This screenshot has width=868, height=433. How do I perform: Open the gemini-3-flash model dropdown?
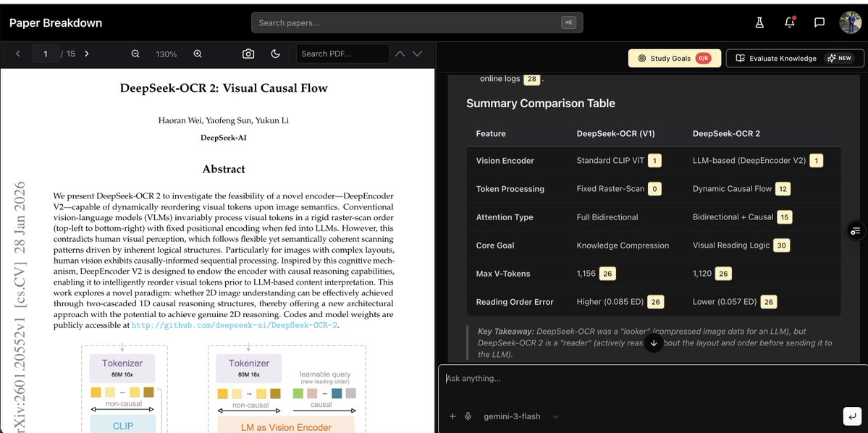pyautogui.click(x=521, y=416)
